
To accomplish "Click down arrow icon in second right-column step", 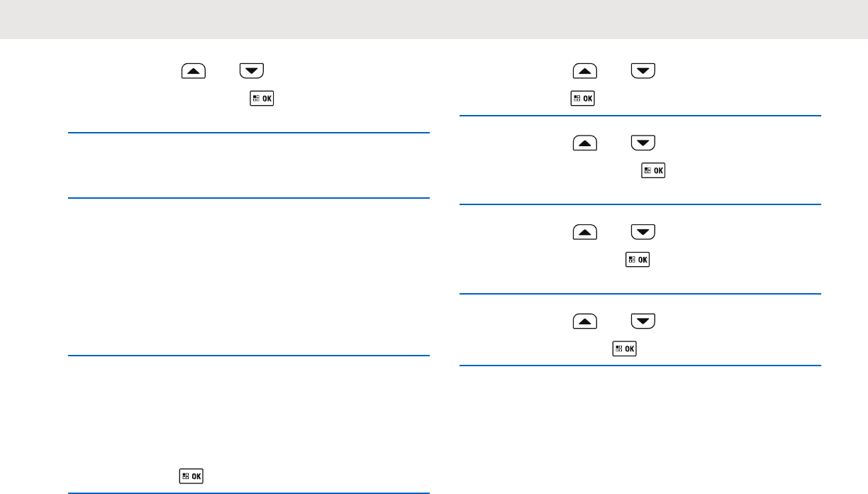I will click(x=643, y=143).
